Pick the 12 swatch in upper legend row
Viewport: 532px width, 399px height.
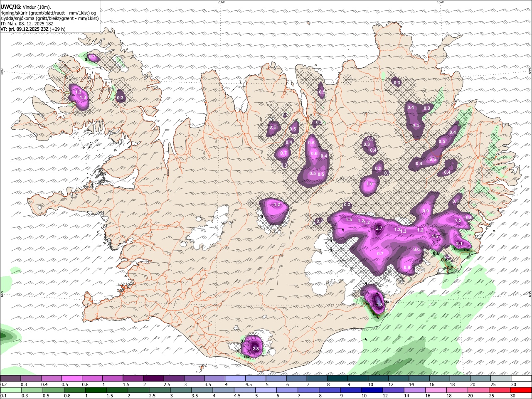399,378
